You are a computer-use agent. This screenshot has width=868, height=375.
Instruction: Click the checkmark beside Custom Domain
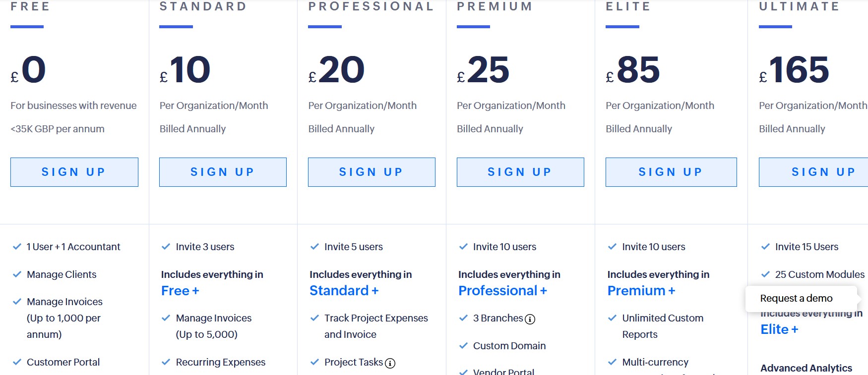[x=464, y=346]
